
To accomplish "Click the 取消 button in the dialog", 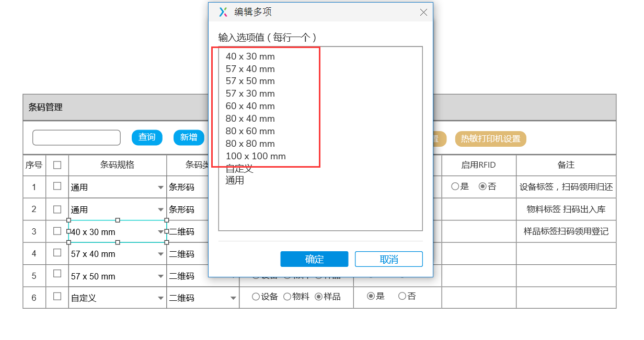I will 389,259.
